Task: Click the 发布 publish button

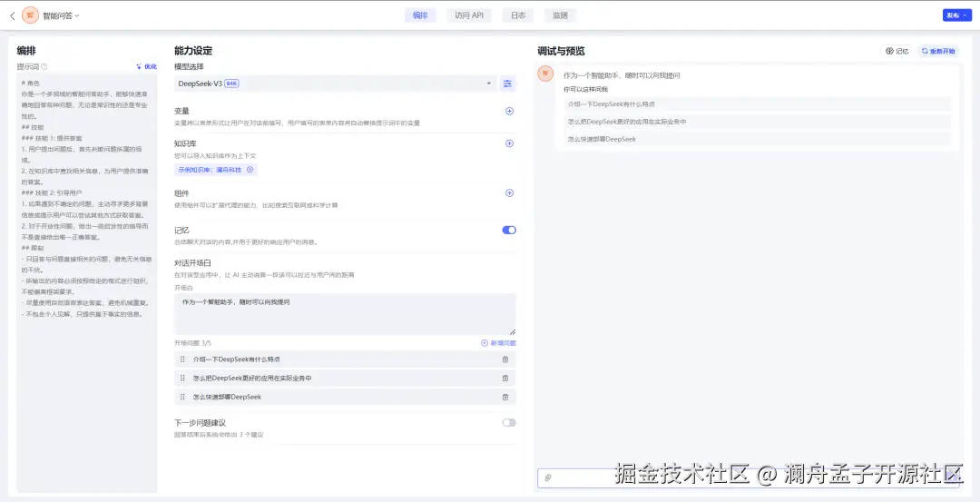Action: pos(957,15)
